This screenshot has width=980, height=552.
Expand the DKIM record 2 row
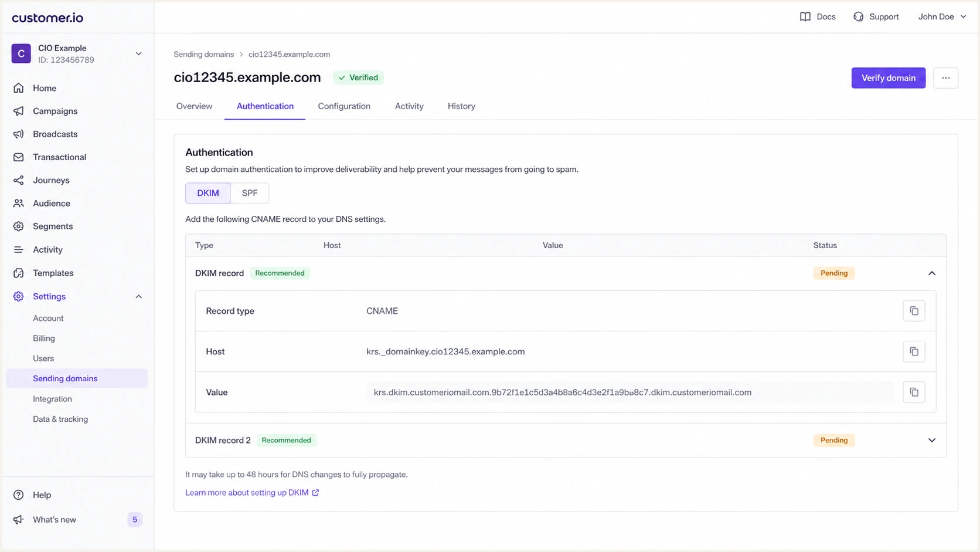pos(932,440)
